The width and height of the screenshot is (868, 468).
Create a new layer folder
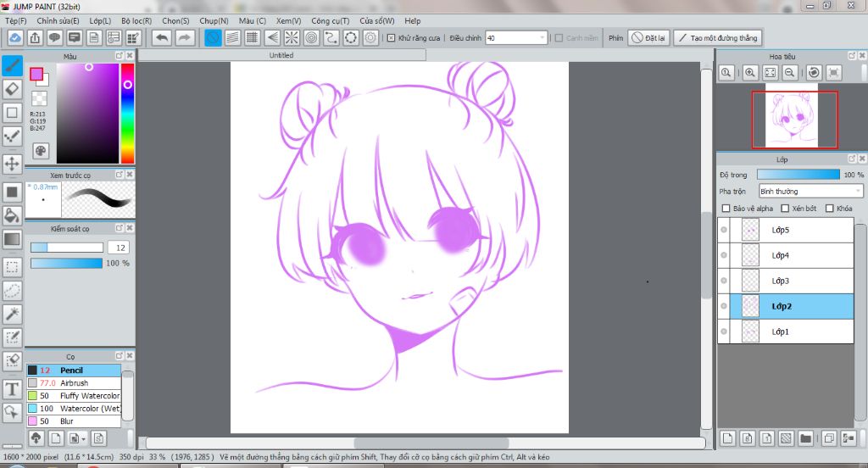[805, 438]
